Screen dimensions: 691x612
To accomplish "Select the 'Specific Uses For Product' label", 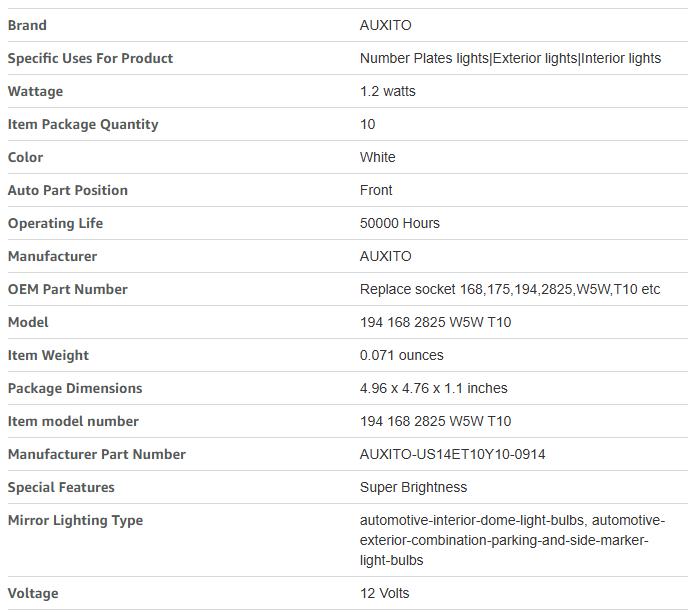I will (90, 58).
